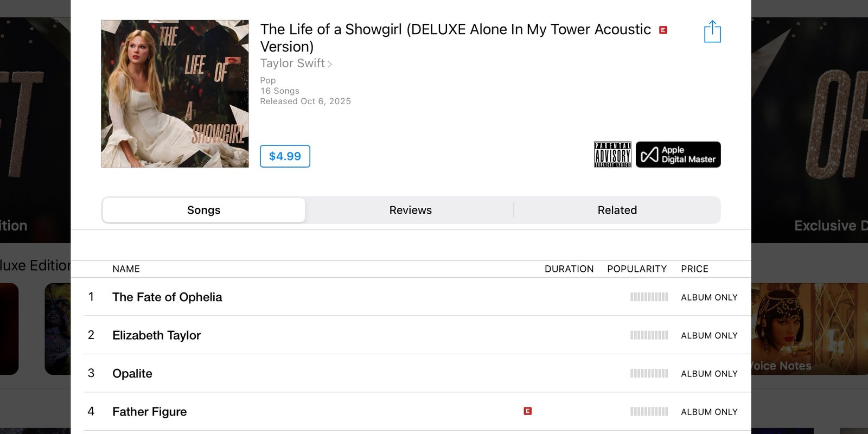The width and height of the screenshot is (868, 434).
Task: Open Taylor Swift artist page chevron
Action: (x=329, y=64)
